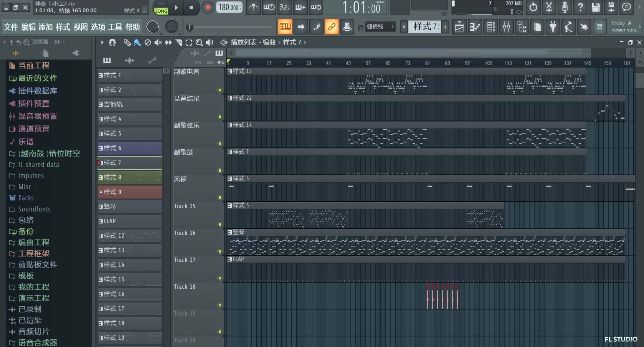Image resolution: width=644 pixels, height=347 pixels.
Task: Select the Slip tool in playlist toolbar
Action: pos(168,42)
